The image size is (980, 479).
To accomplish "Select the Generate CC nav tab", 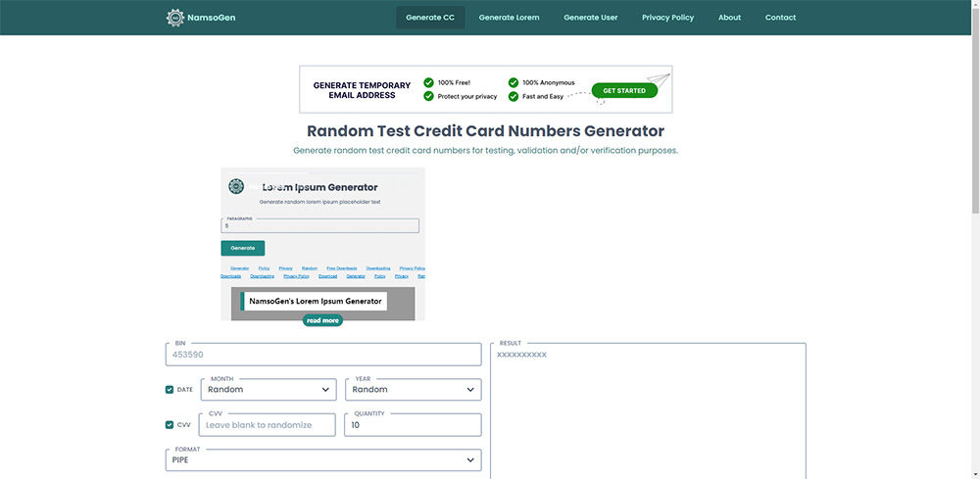I will 430,18.
